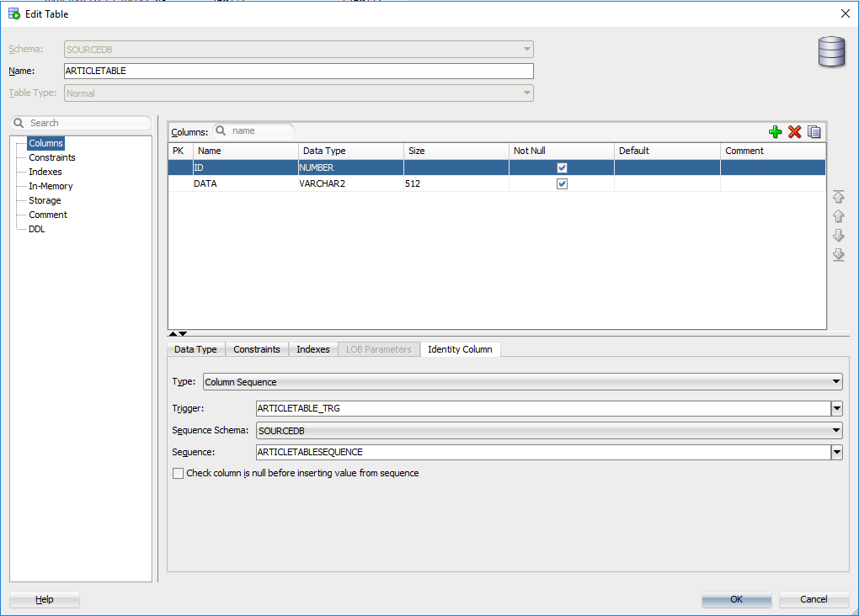
Task: Expand the Trigger combo box arrow
Action: coord(836,408)
